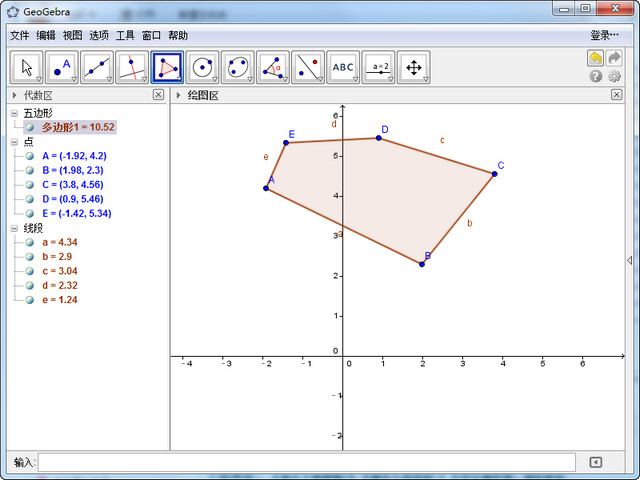Viewport: 640px width, 480px height.
Task: Hide segment c using its bullet
Action: tap(30, 271)
